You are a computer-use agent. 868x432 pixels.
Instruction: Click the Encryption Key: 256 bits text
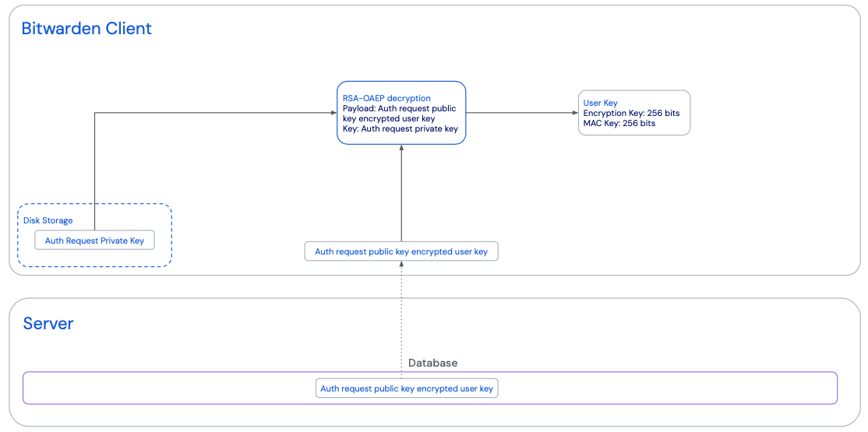(x=632, y=113)
